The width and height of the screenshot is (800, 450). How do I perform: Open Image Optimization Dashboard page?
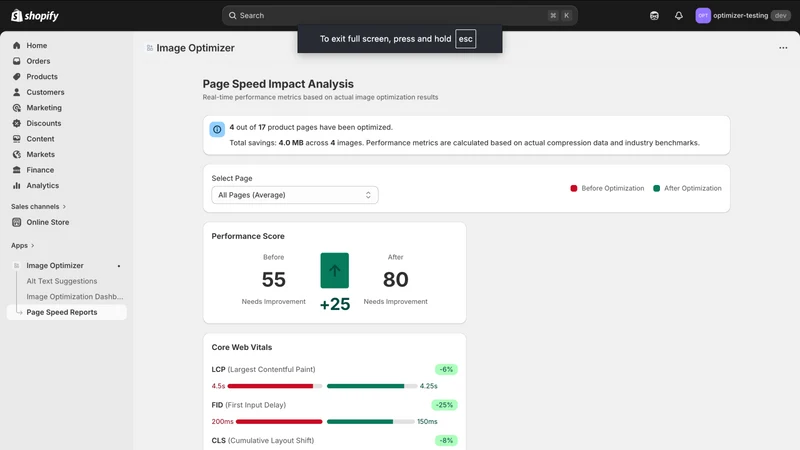point(75,297)
